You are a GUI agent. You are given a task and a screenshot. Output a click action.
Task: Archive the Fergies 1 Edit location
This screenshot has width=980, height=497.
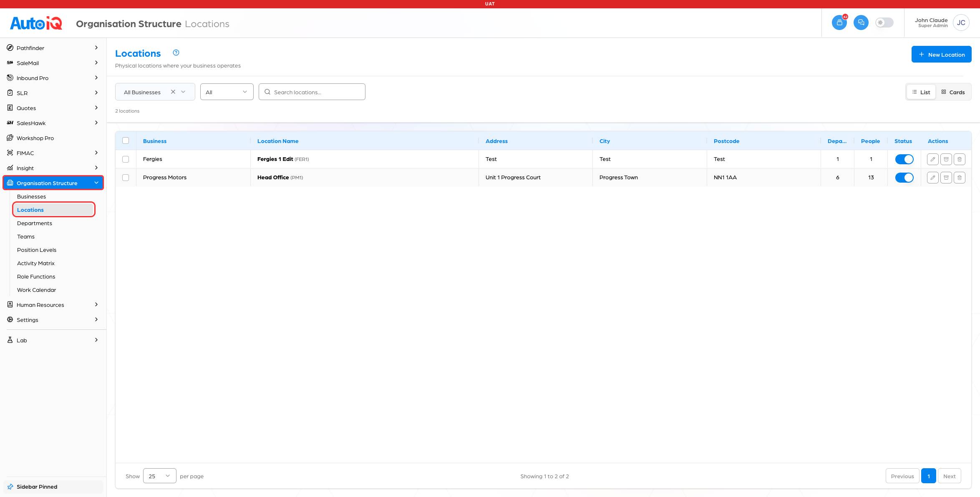946,159
